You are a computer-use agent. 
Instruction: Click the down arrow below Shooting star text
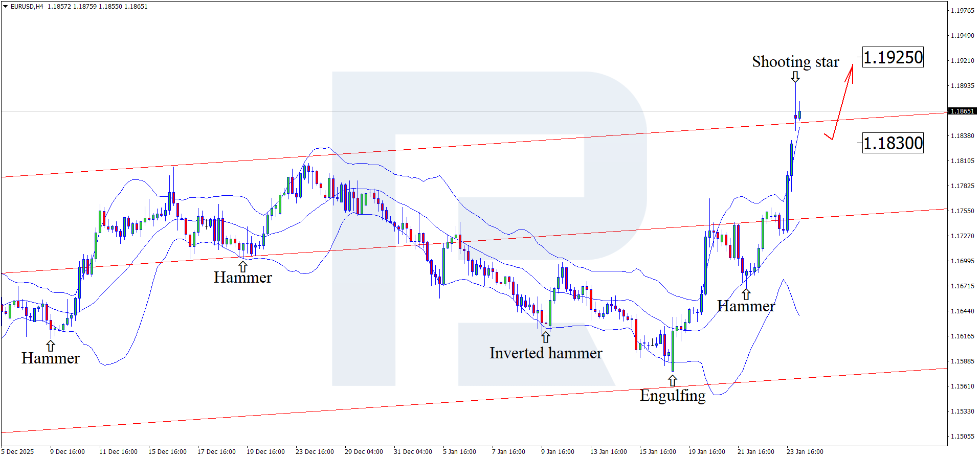[795, 77]
